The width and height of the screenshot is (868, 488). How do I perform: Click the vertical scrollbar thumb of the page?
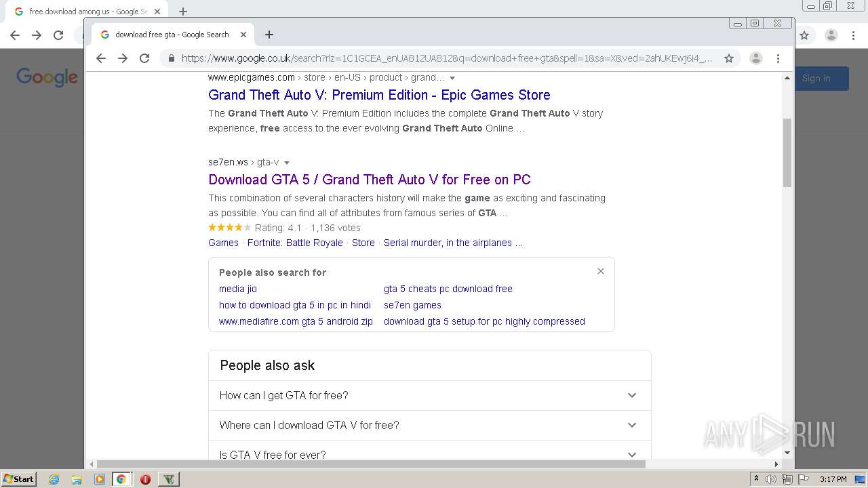[787, 152]
